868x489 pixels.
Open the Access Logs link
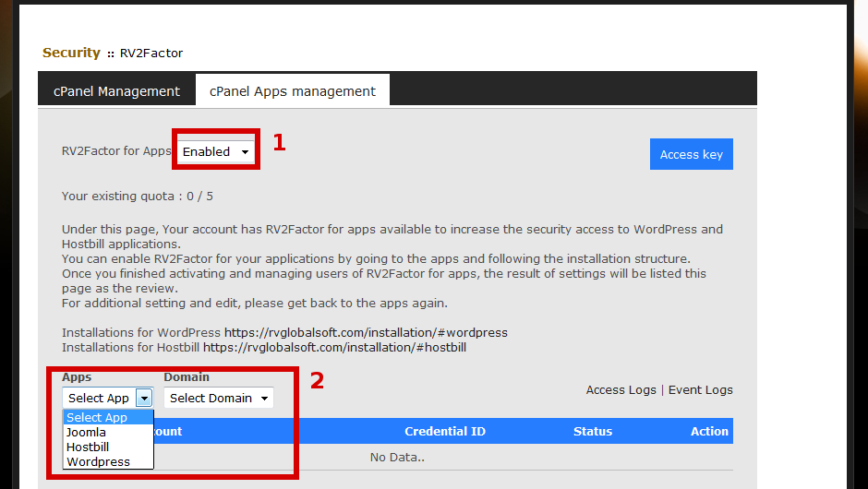click(x=621, y=390)
